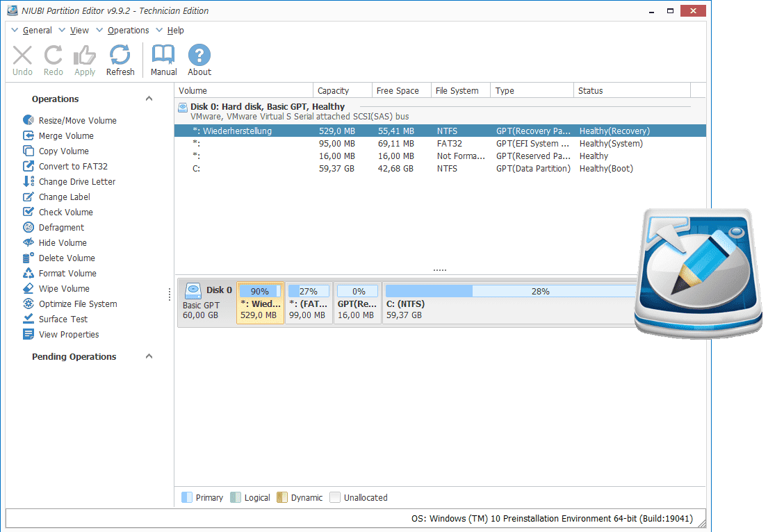Select the FAT32 95,00 MB volume row
Screen dimensions: 768x532
[441, 143]
